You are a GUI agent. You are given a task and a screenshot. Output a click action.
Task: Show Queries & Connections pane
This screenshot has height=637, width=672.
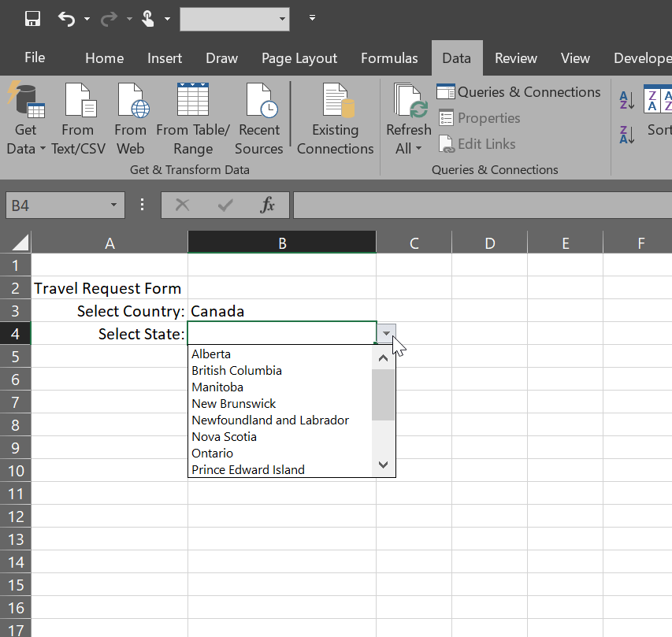518,92
